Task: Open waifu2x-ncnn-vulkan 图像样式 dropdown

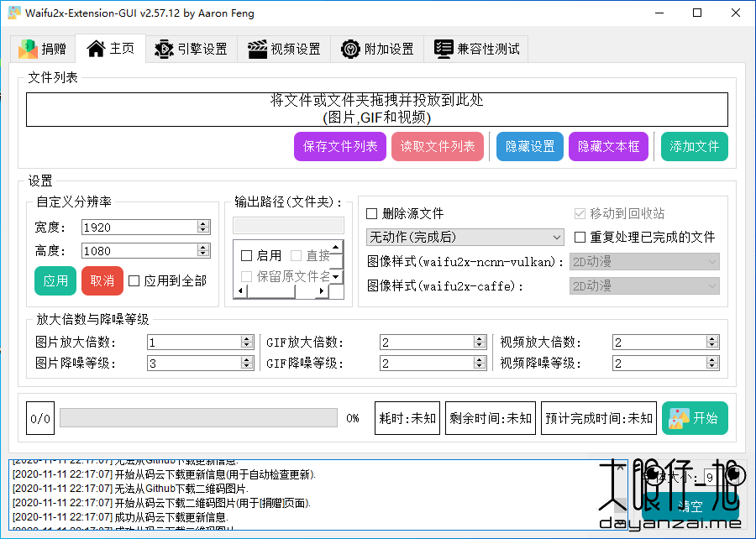Action: click(x=644, y=262)
